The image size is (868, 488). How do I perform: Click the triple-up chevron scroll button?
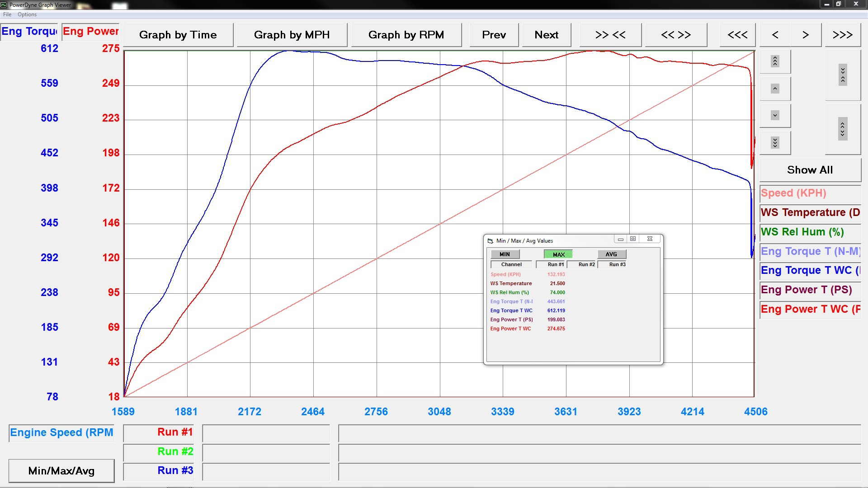tap(775, 61)
